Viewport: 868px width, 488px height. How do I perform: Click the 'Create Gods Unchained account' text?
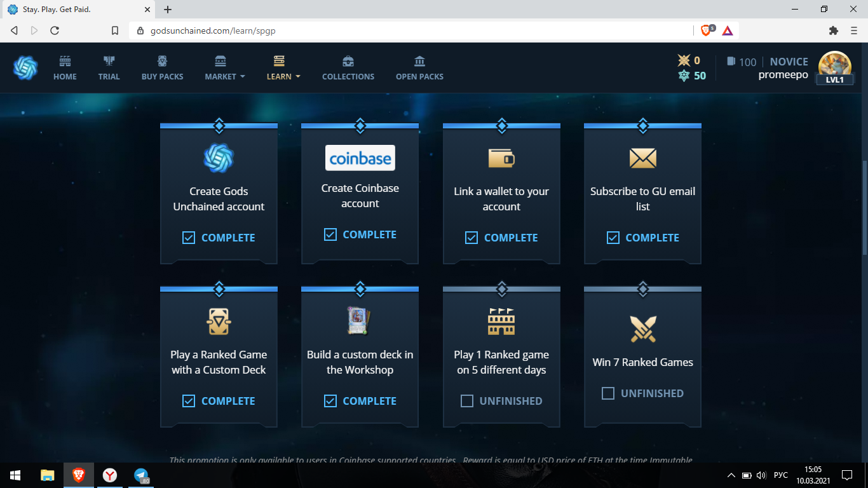pos(219,199)
